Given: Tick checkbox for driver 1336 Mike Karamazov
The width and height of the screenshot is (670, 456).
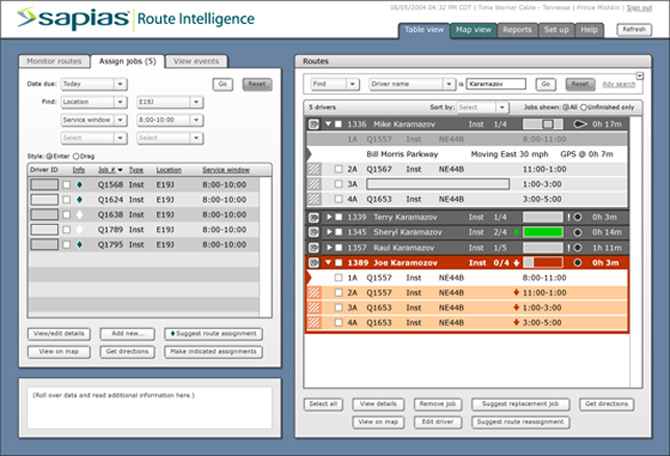Looking at the screenshot, I should 338,124.
